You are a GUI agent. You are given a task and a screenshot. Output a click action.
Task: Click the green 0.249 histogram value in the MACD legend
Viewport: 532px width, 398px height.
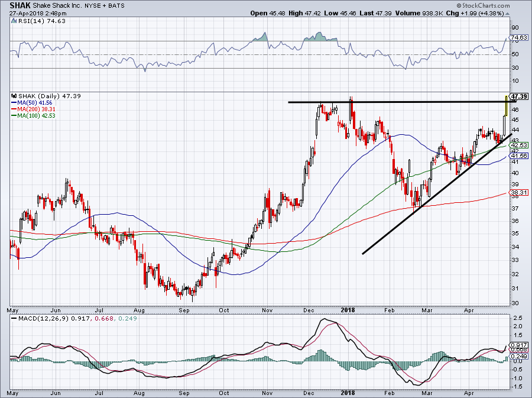[127, 319]
